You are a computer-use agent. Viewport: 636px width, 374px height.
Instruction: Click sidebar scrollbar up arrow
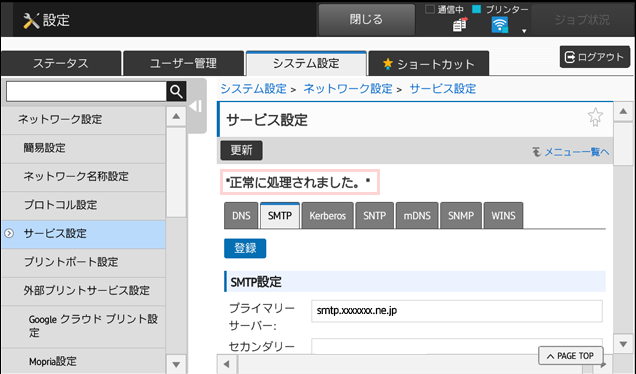[x=176, y=117]
